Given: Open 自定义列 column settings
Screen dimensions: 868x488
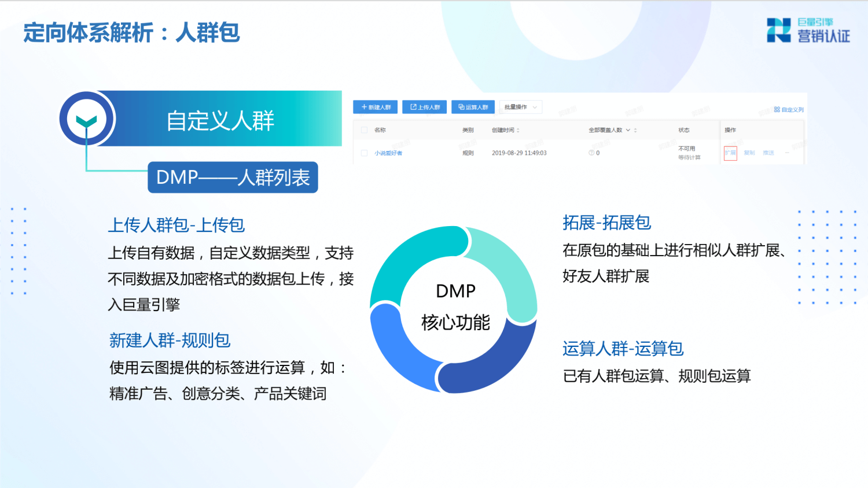Looking at the screenshot, I should (x=789, y=109).
